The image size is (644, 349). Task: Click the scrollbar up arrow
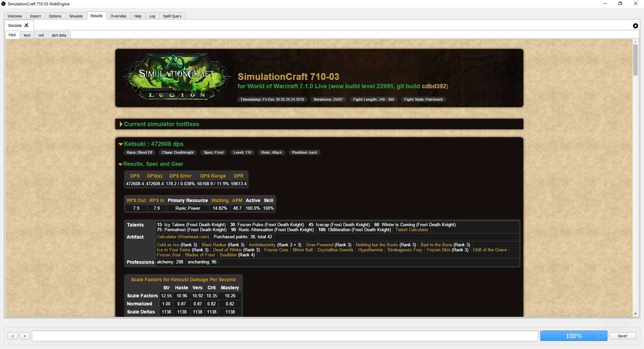pyautogui.click(x=635, y=42)
